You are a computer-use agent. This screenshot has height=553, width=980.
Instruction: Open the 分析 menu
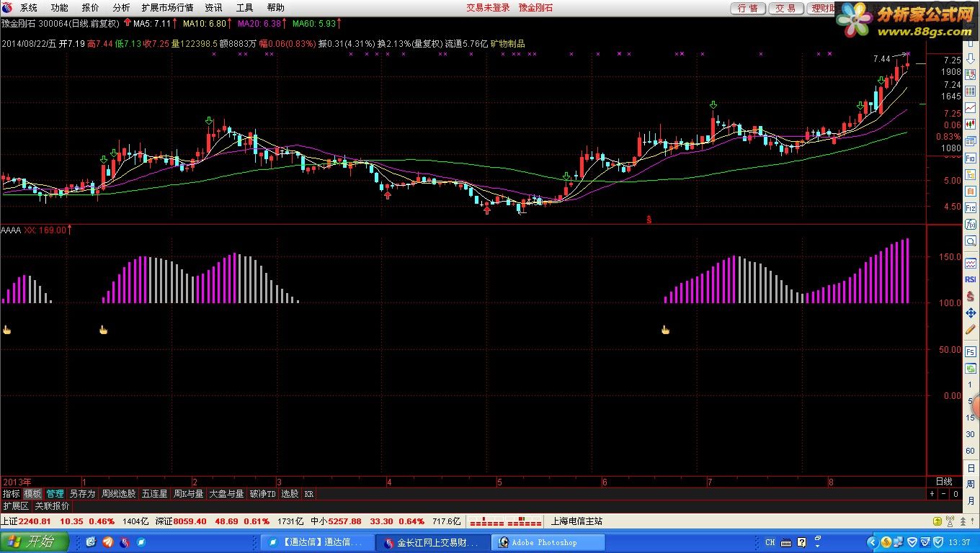(122, 8)
